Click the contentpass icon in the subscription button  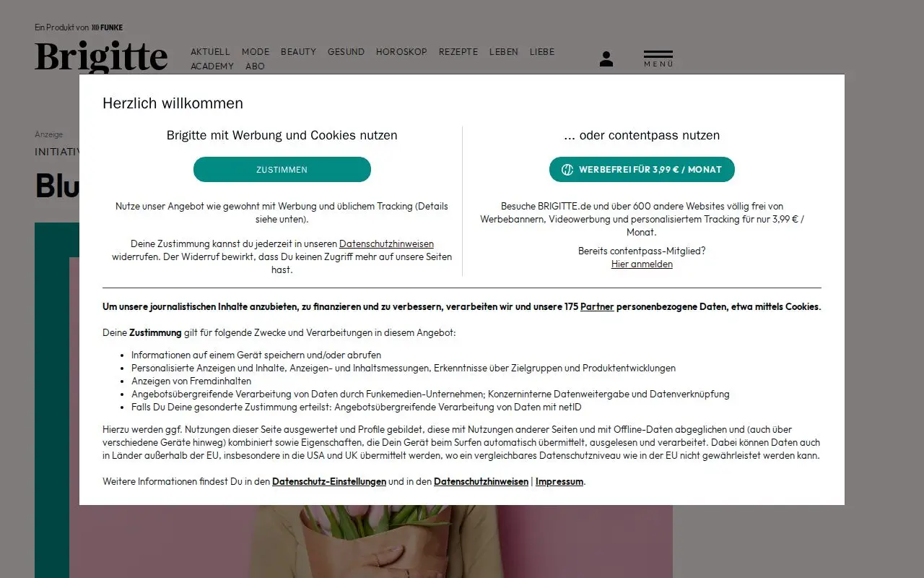click(x=567, y=170)
